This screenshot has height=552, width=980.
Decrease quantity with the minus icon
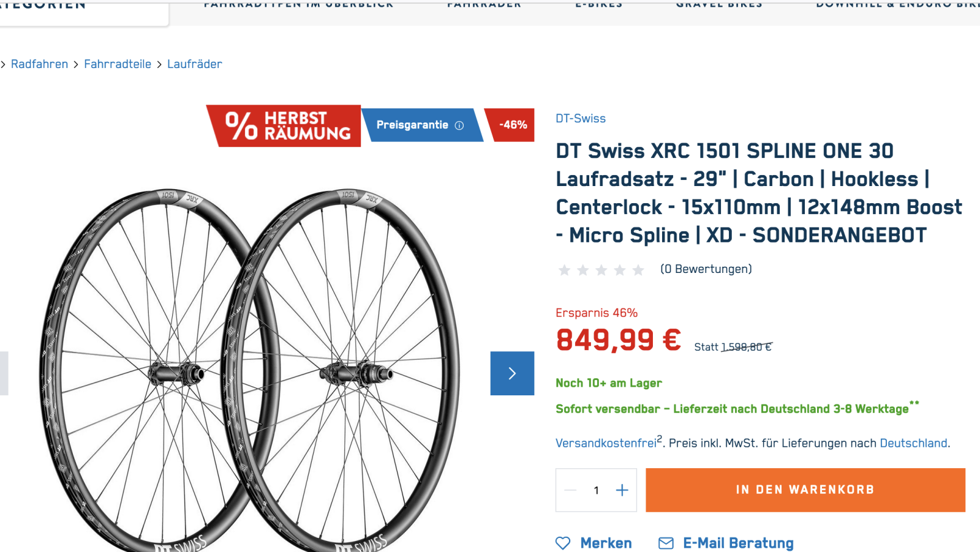pos(571,490)
